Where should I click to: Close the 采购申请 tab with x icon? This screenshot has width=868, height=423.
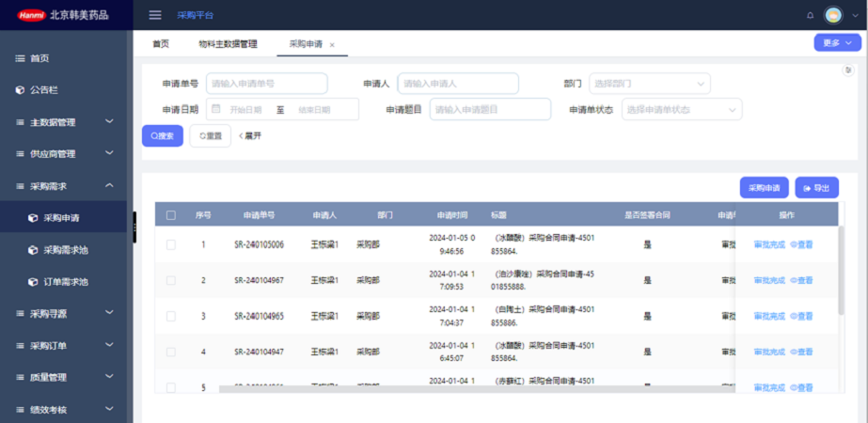332,45
